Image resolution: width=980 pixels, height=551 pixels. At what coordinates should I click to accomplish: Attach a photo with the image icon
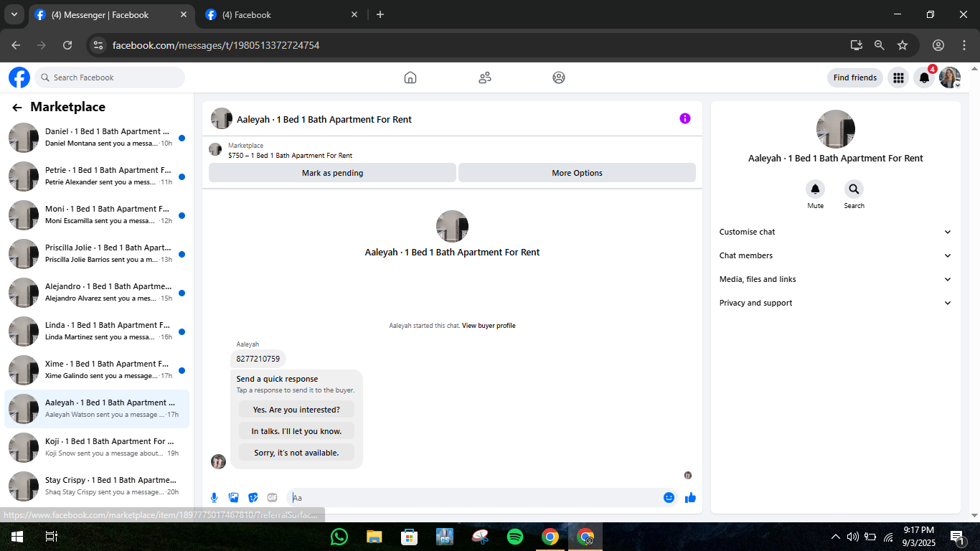click(233, 497)
